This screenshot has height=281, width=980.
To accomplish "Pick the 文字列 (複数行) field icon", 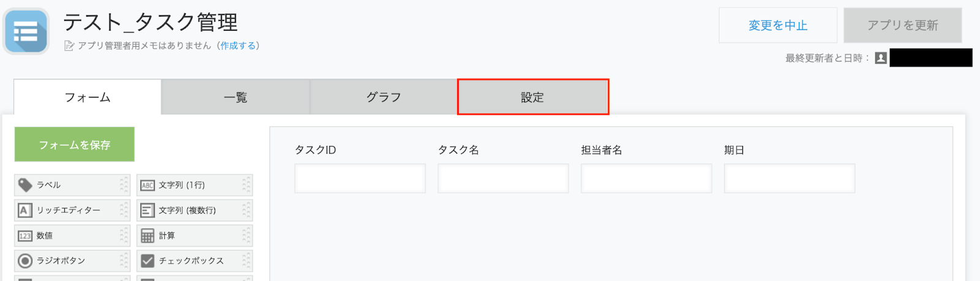I will [148, 210].
